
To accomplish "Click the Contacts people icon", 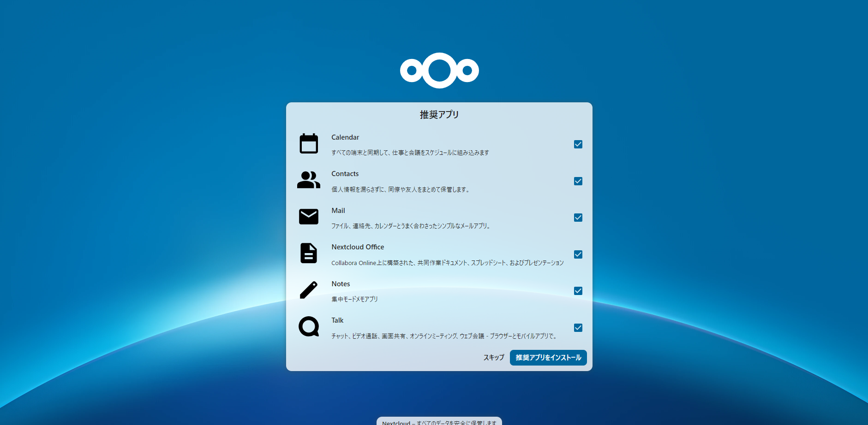I will 309,180.
